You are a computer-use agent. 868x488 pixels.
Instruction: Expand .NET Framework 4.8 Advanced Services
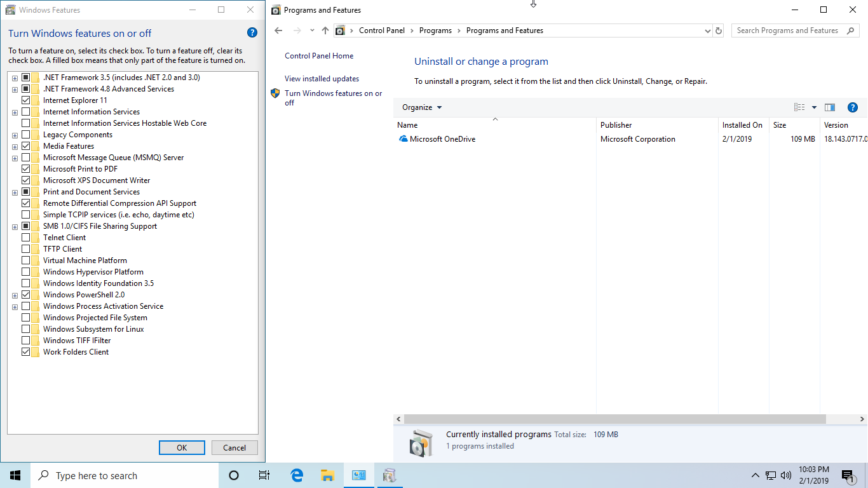15,90
